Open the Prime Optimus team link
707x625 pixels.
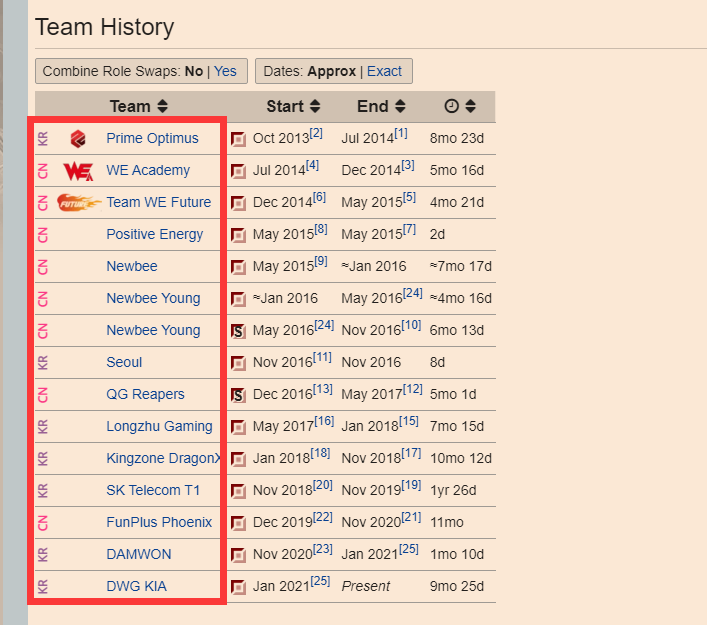pyautogui.click(x=152, y=138)
